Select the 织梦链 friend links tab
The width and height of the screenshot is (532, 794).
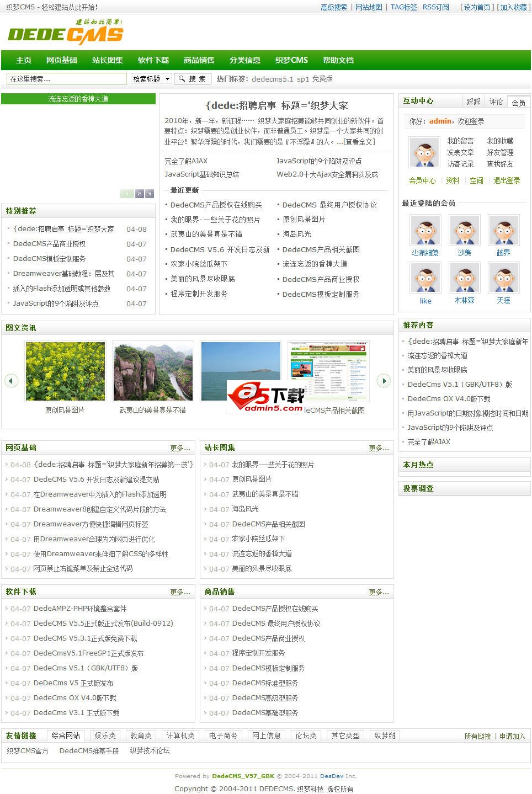click(385, 736)
